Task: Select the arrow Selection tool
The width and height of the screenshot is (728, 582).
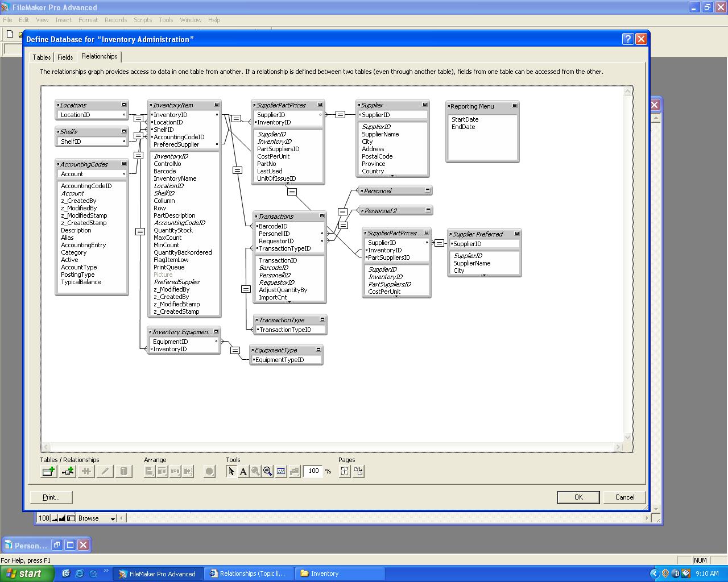Action: pyautogui.click(x=231, y=471)
